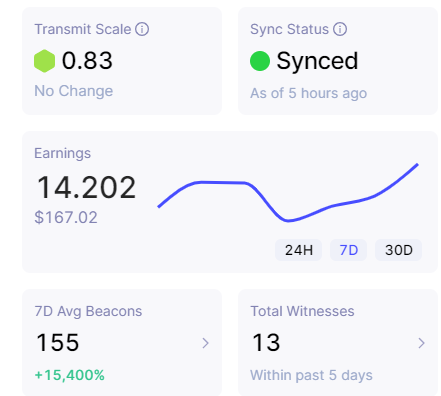441x396 pixels.
Task: Click the 155 beacons count
Action: click(58, 343)
